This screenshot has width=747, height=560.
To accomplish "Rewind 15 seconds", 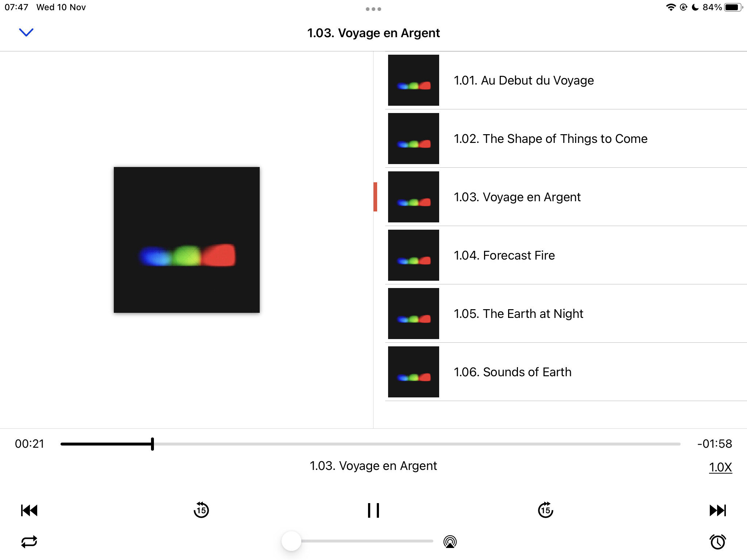I will (201, 510).
